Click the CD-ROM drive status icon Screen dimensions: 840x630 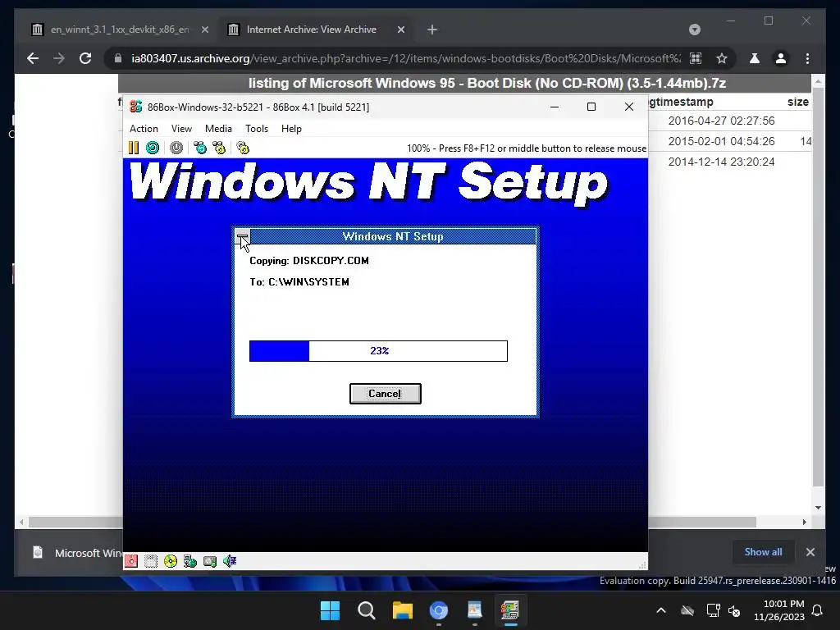click(171, 561)
